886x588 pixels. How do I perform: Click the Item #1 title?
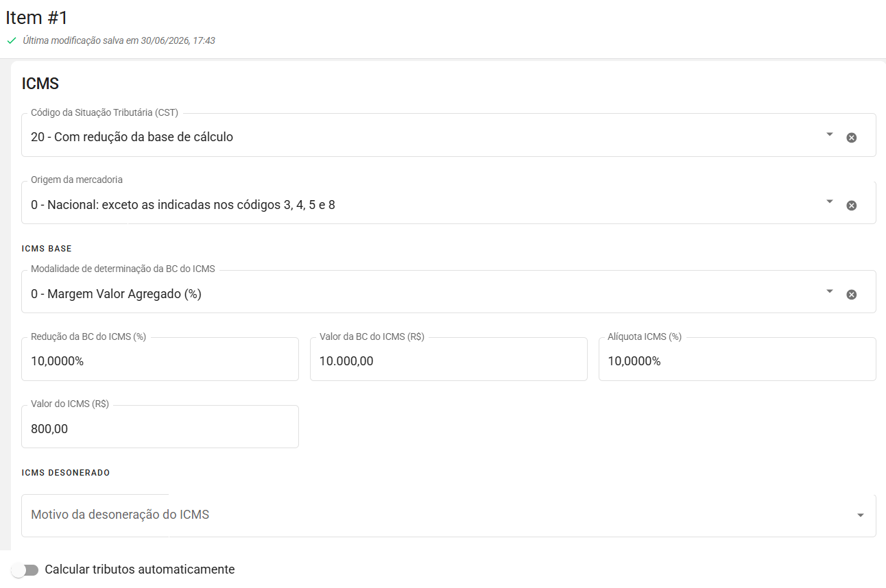click(37, 18)
